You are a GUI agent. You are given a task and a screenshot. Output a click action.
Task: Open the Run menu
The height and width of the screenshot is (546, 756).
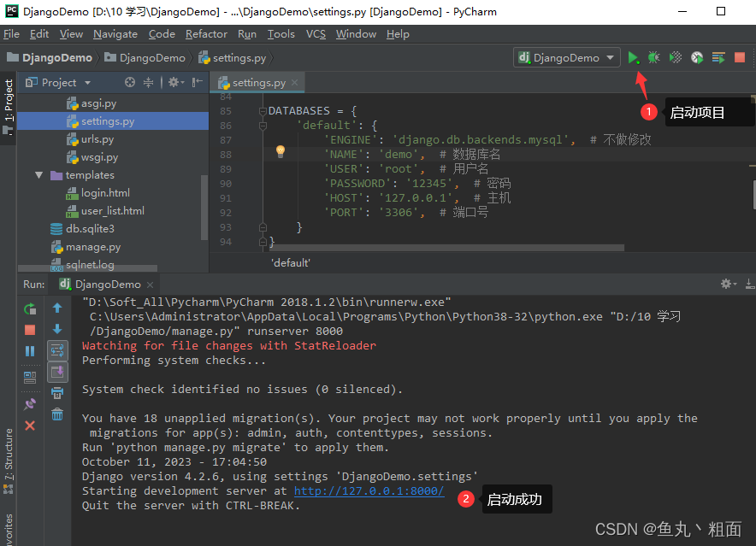[247, 34]
